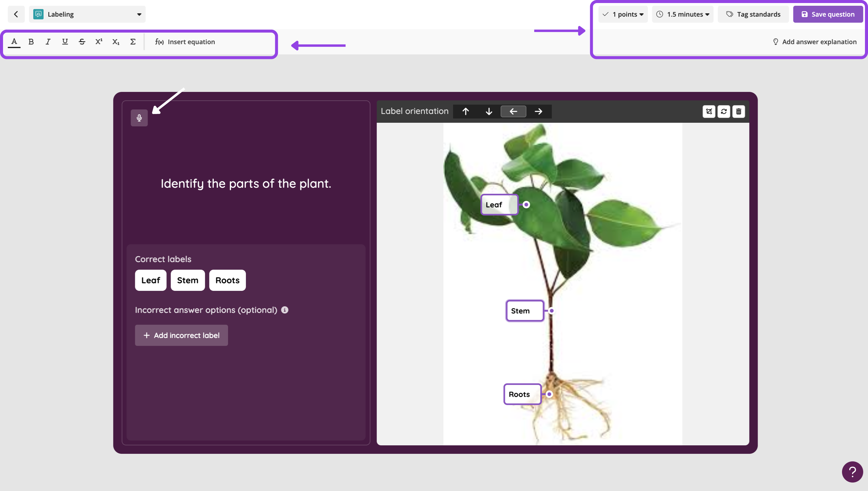Click the replace image refresh icon

(x=724, y=111)
